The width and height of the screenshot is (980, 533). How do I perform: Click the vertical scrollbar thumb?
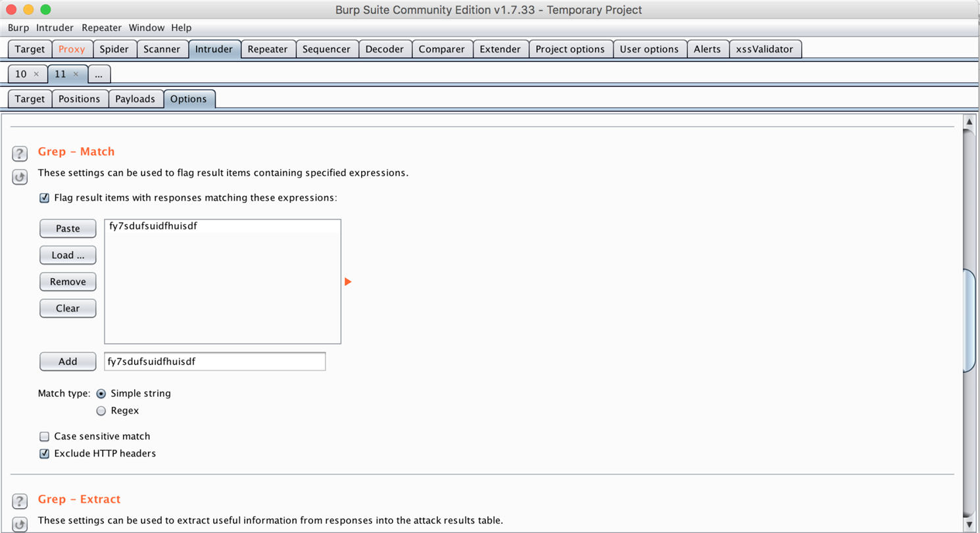pyautogui.click(x=969, y=321)
